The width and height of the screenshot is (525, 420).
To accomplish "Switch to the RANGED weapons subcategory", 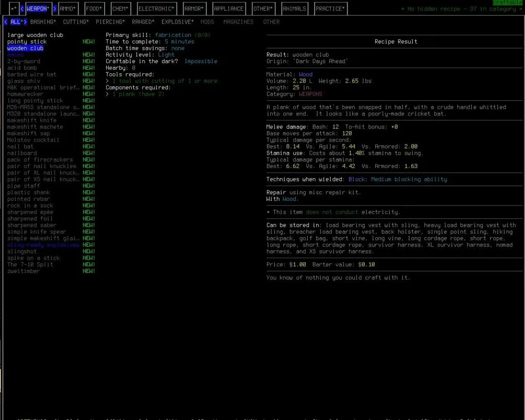I will 143,22.
